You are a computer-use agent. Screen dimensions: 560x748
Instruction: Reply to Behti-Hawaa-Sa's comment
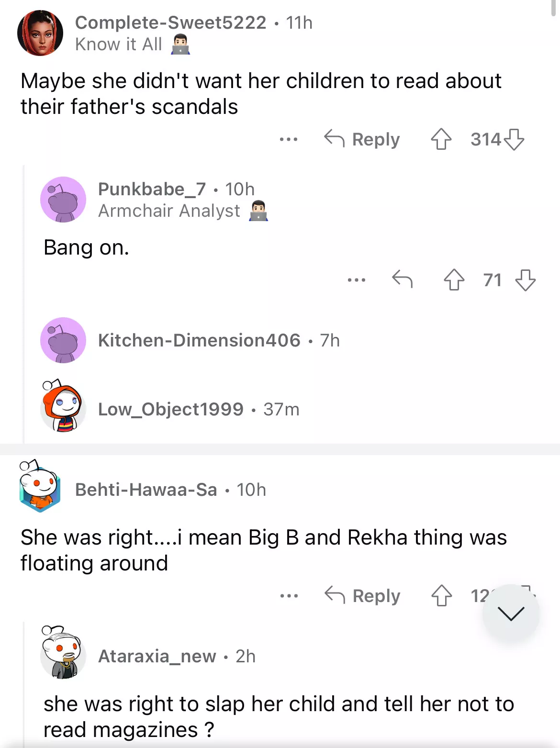click(363, 596)
